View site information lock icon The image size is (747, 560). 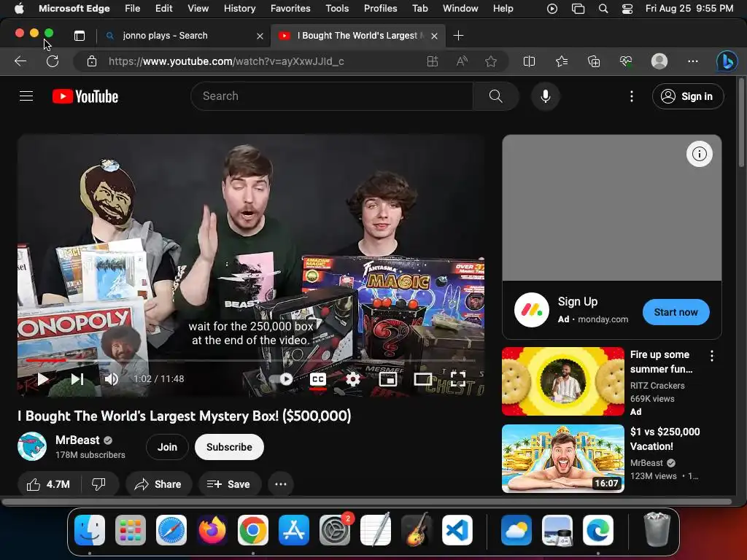pos(92,61)
